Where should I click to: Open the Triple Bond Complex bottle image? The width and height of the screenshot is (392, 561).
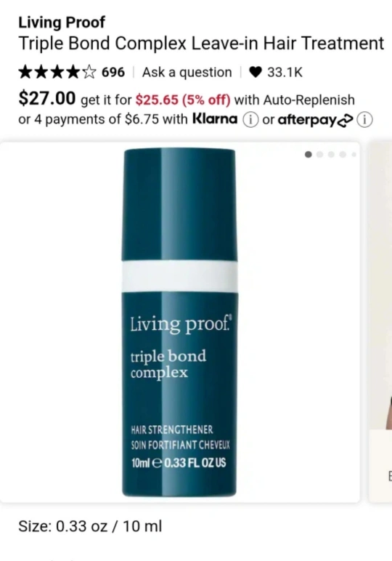pyautogui.click(x=179, y=322)
